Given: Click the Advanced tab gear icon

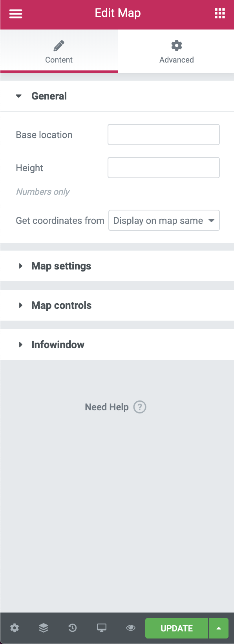Looking at the screenshot, I should pos(176,45).
